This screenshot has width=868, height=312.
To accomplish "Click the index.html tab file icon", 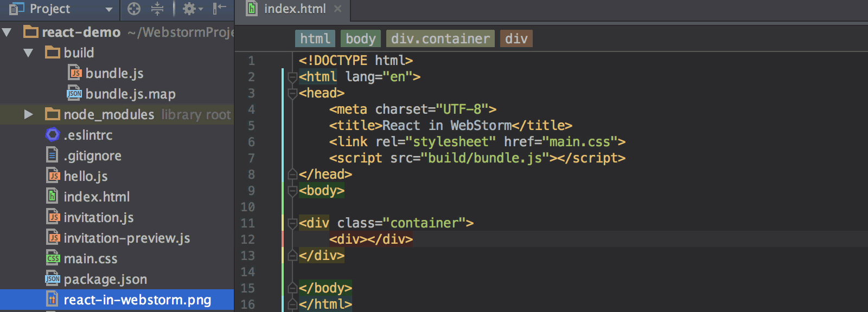I will (x=252, y=9).
